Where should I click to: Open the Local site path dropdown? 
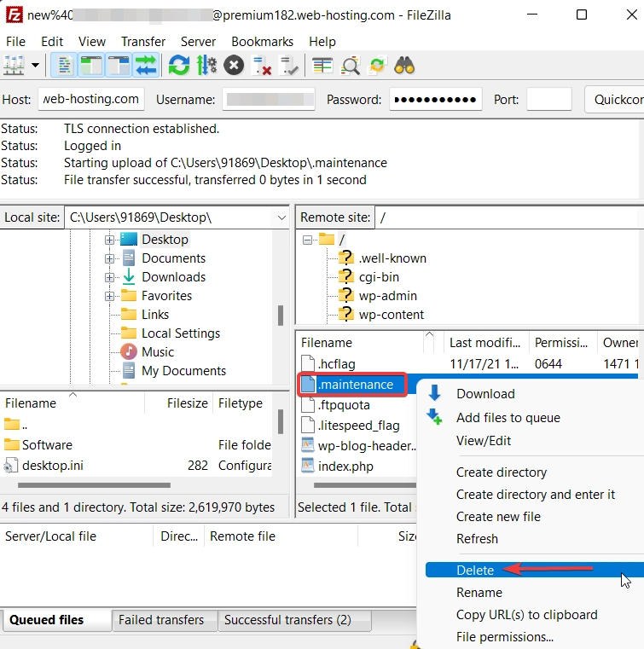click(x=281, y=217)
